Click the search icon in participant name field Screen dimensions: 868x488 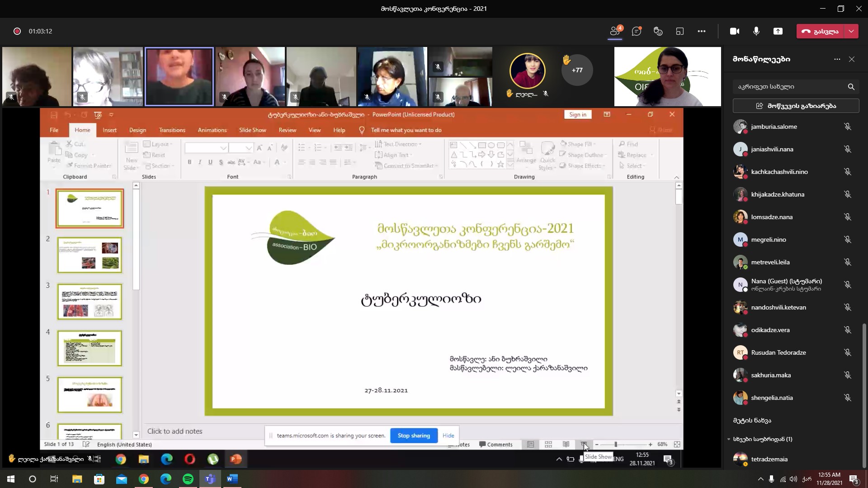tap(851, 87)
